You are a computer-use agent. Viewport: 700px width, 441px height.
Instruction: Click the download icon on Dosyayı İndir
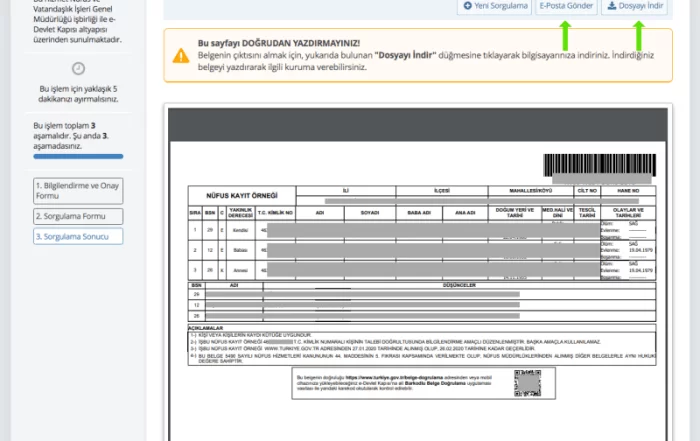(612, 6)
